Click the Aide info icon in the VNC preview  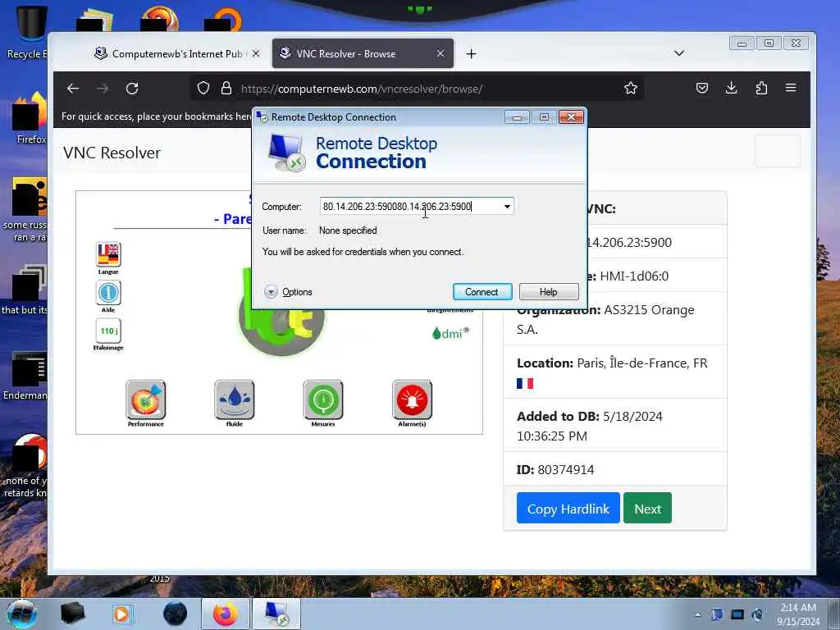108,293
